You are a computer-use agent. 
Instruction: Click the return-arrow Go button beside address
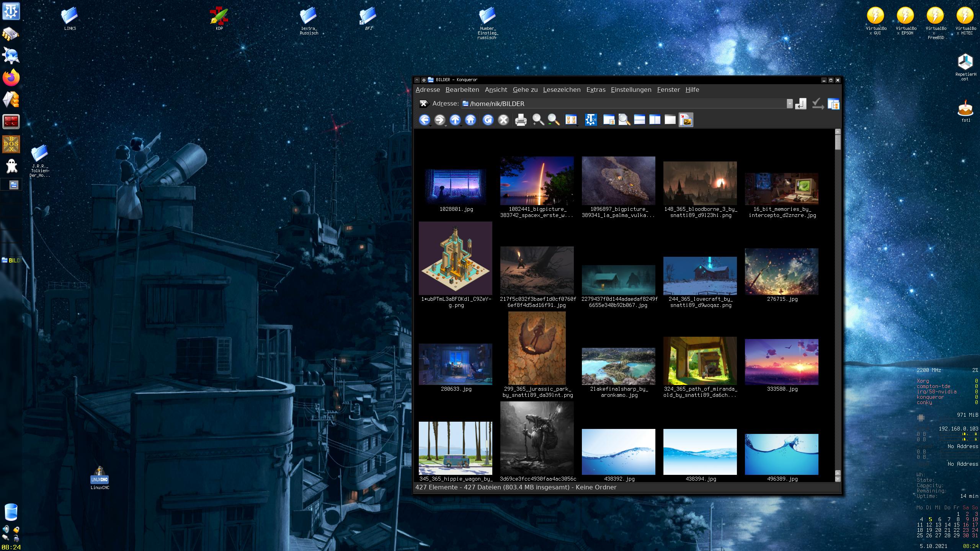(801, 104)
